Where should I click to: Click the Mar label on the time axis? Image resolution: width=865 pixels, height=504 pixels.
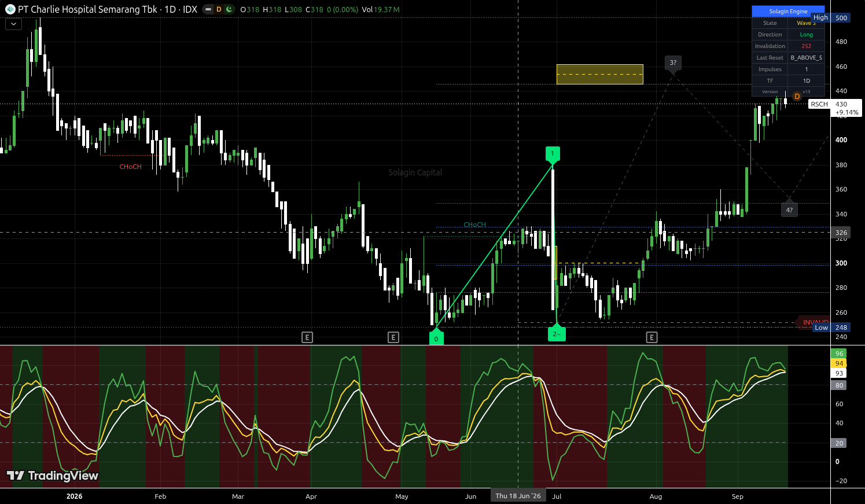tap(238, 496)
